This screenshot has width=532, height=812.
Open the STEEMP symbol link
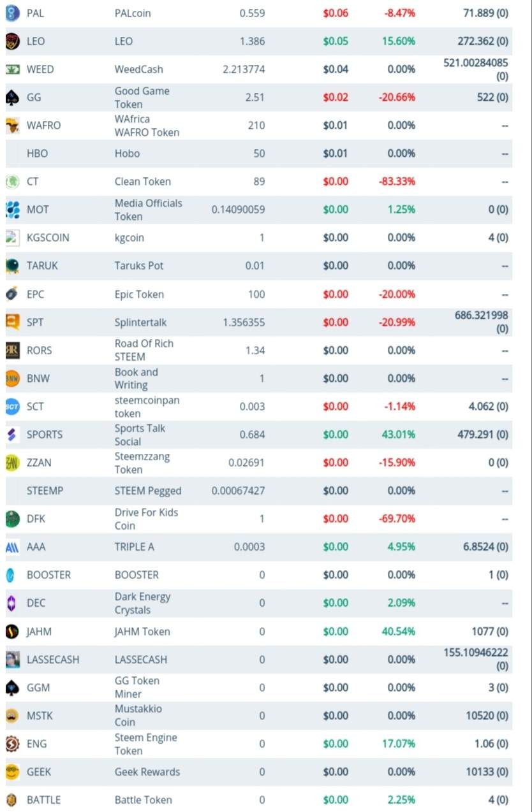point(45,491)
